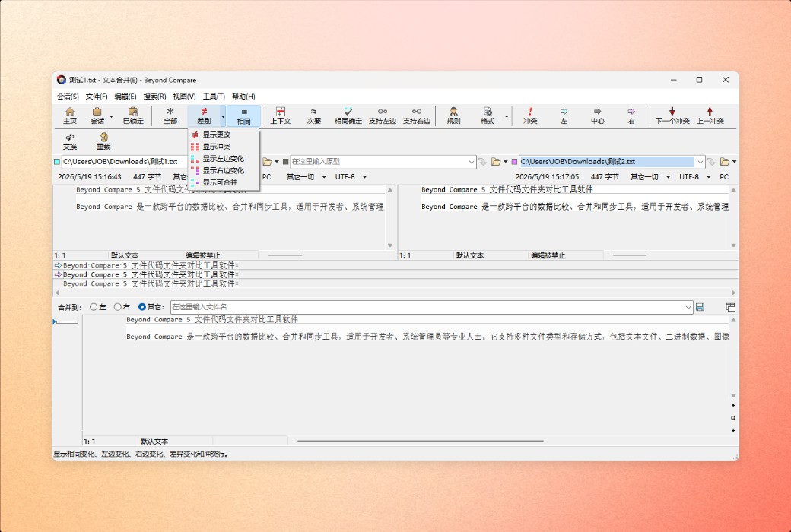791x532 pixels.
Task: Choose 显示右边变化 menu entry
Action: point(224,170)
